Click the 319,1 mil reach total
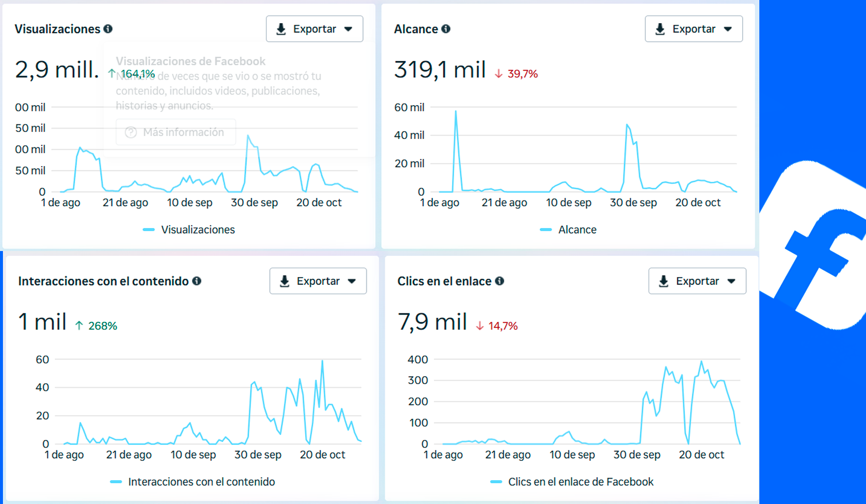The height and width of the screenshot is (504, 866). [x=440, y=70]
